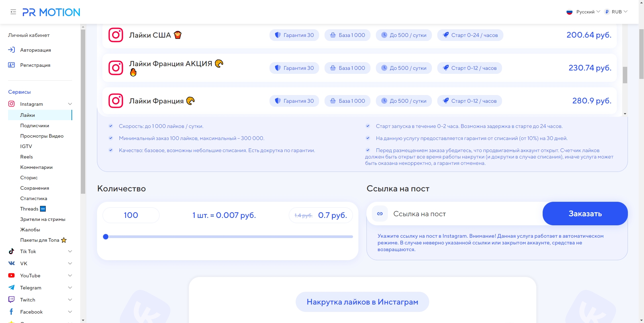Open the RUB currency dropdown
Viewport: 644px width, 323px height.
click(x=616, y=12)
